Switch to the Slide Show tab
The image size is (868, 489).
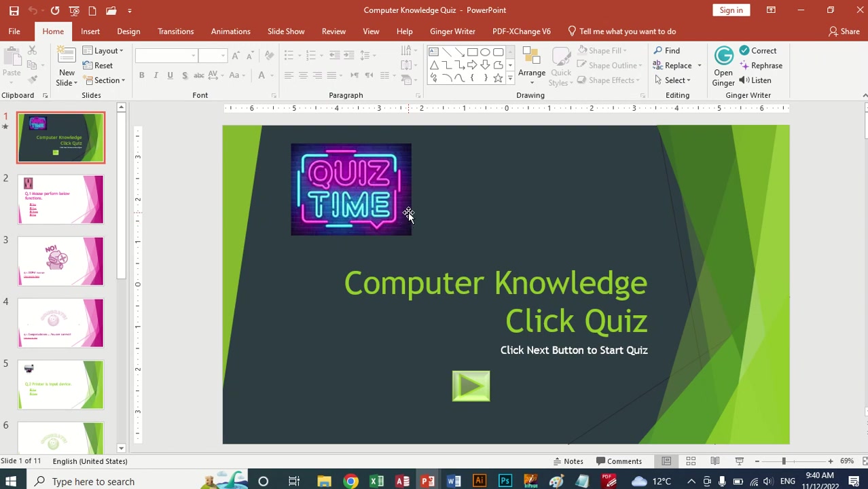click(x=286, y=31)
